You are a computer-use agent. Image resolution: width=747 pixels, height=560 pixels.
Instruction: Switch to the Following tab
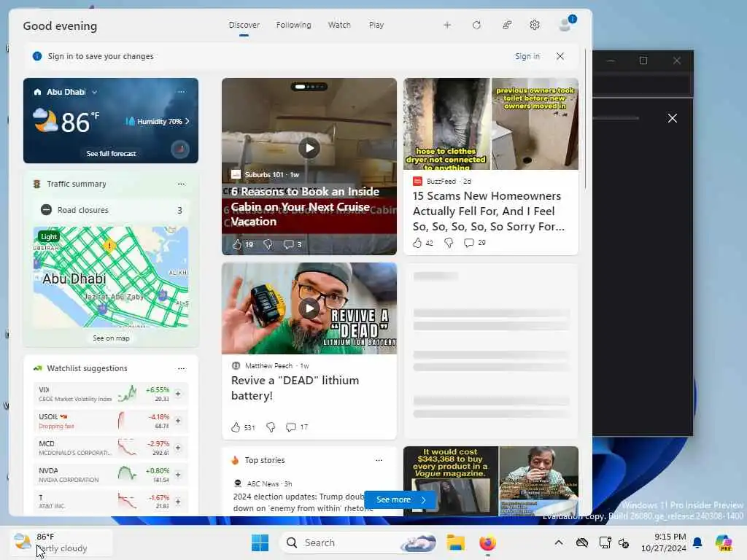tap(293, 26)
